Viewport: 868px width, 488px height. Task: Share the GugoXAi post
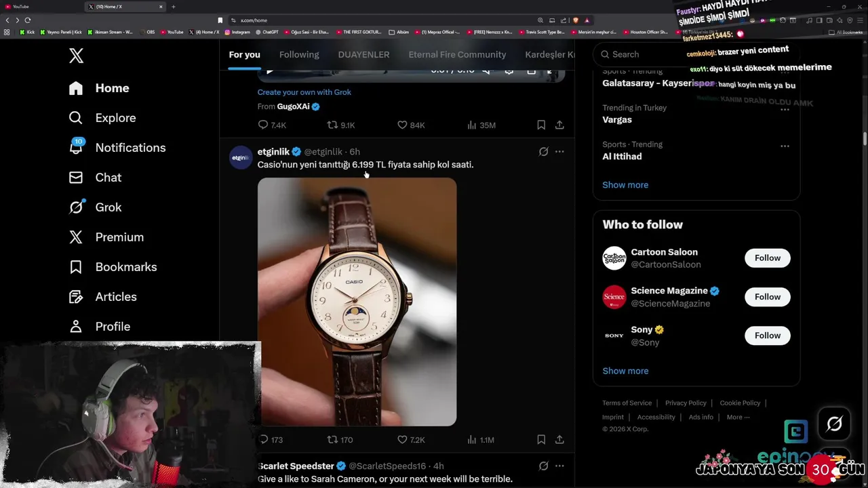(559, 125)
